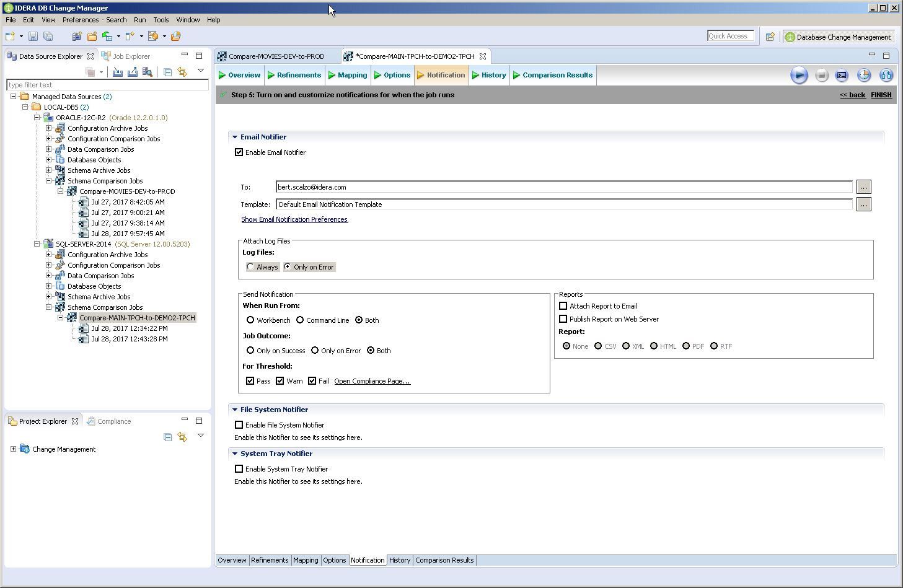Run the comparison job with play button
The width and height of the screenshot is (903, 588).
pyautogui.click(x=799, y=76)
